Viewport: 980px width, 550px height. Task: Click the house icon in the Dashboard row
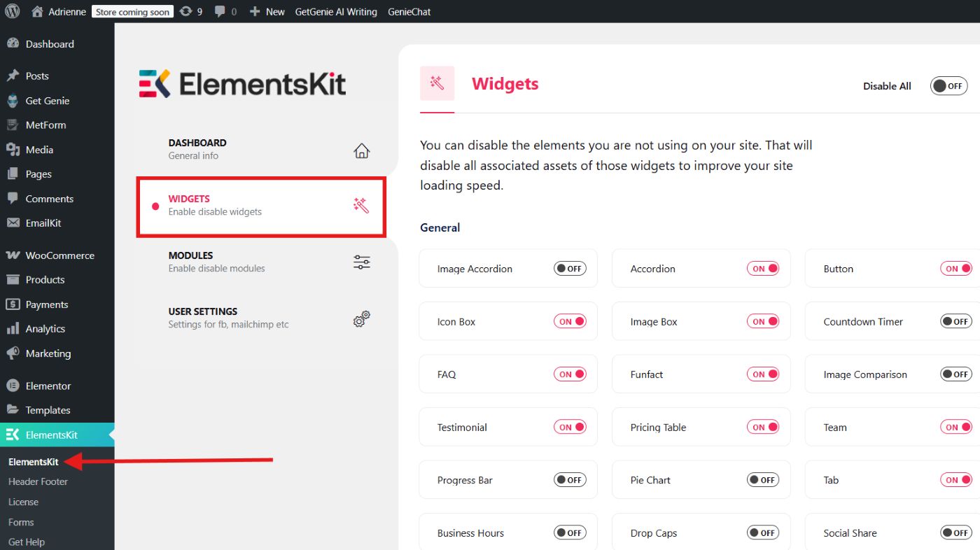[x=361, y=150]
